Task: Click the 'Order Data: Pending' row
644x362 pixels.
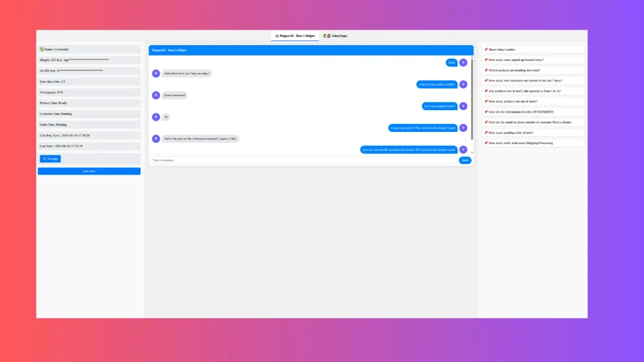Action: (89, 125)
